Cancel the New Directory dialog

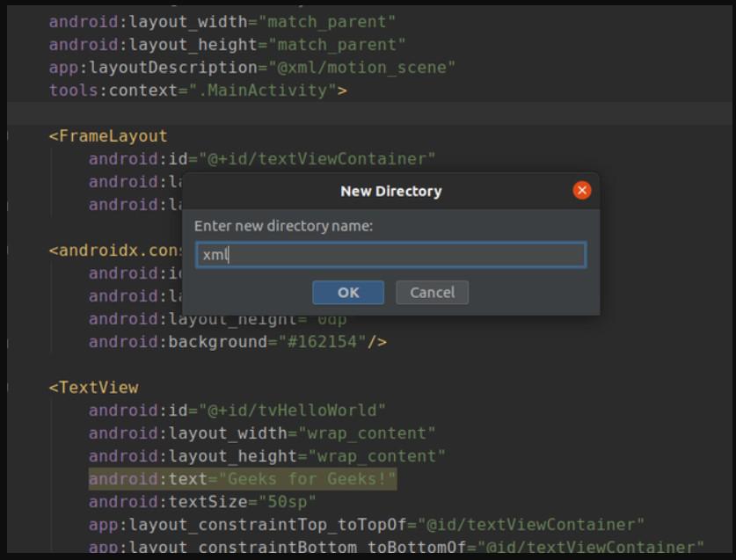[x=432, y=293]
